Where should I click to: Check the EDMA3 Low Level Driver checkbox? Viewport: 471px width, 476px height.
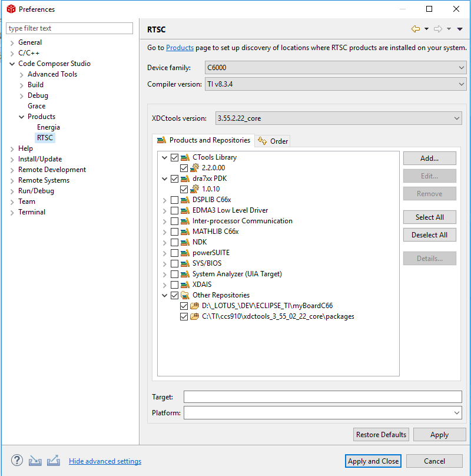(x=174, y=211)
